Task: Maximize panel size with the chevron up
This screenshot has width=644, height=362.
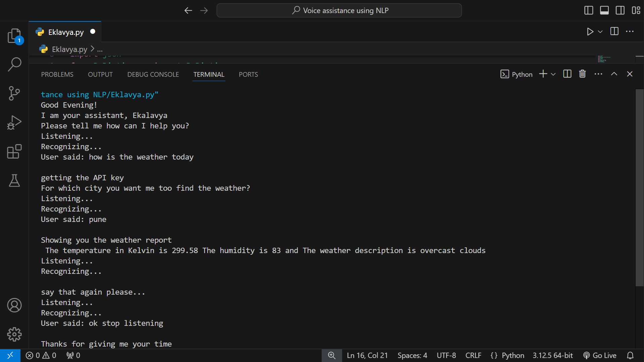Action: click(x=614, y=74)
